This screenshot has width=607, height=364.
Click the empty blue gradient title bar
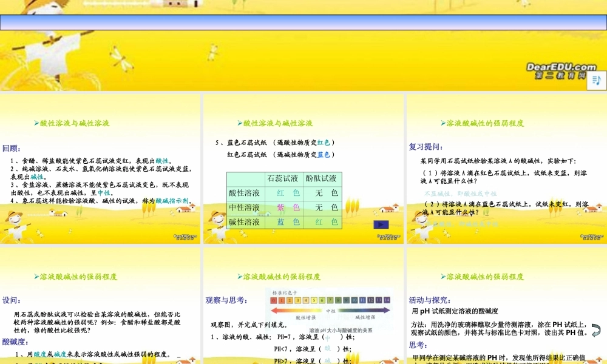pos(303,22)
